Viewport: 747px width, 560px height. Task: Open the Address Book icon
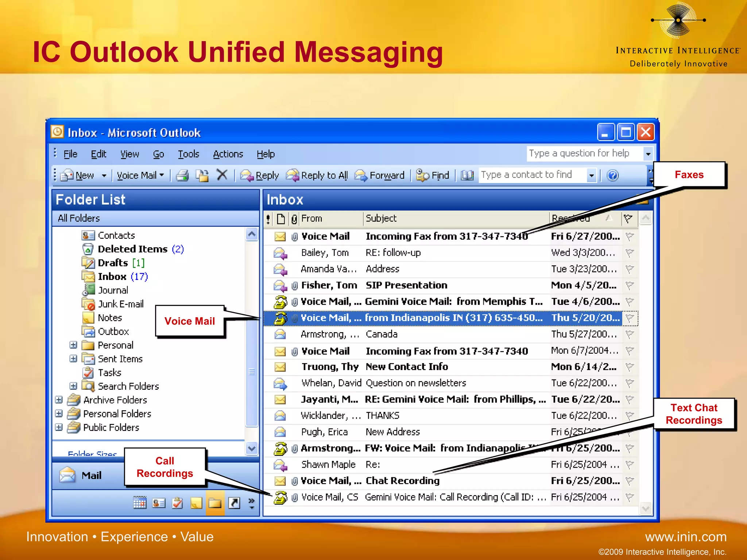coord(467,175)
